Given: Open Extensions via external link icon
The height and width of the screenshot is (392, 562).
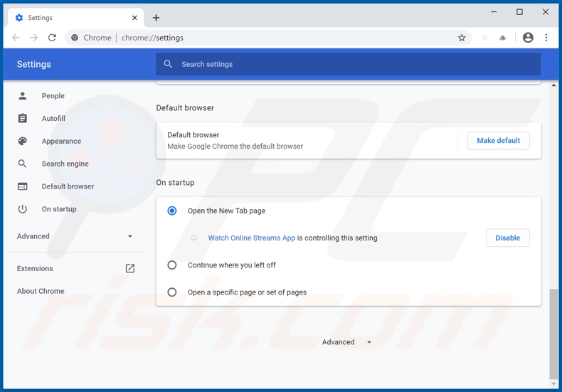Looking at the screenshot, I should pyautogui.click(x=130, y=268).
